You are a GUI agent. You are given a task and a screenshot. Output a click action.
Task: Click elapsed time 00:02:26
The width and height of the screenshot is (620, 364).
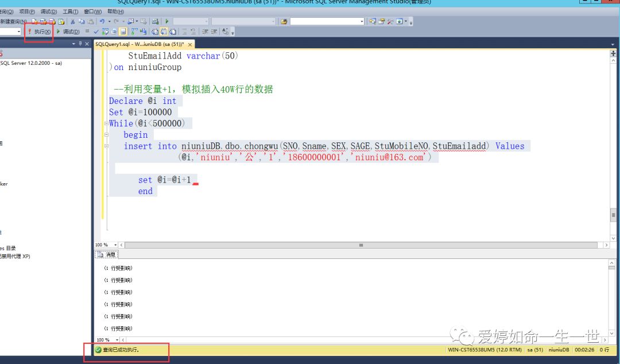[584, 350]
